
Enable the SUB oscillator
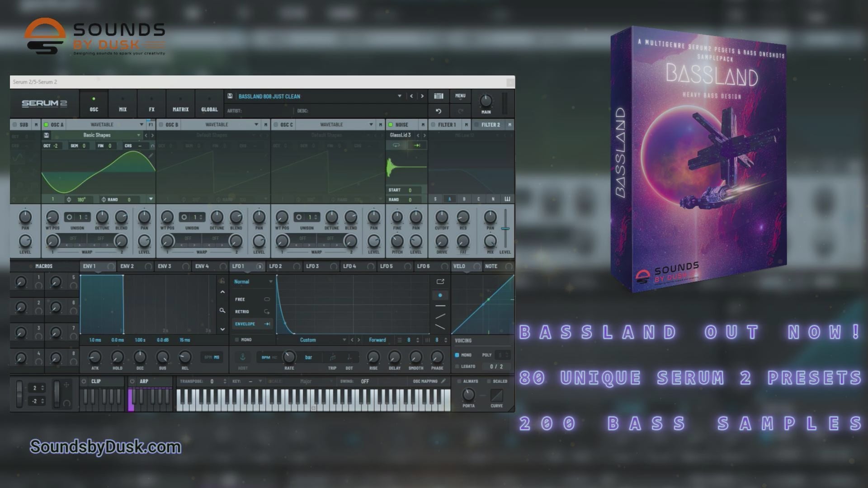coord(14,125)
